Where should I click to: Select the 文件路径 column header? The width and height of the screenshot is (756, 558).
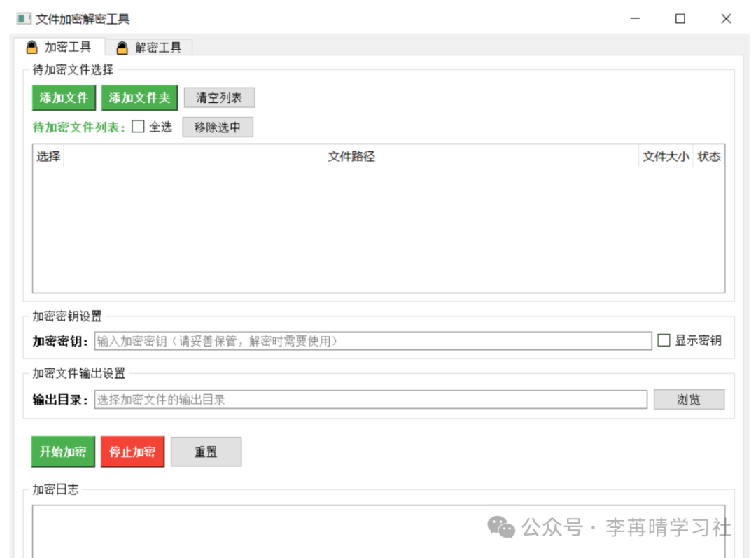(351, 157)
